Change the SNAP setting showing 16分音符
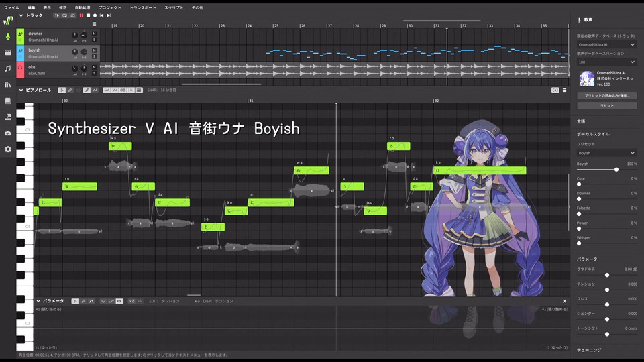The height and width of the screenshot is (362, 644). pyautogui.click(x=168, y=90)
